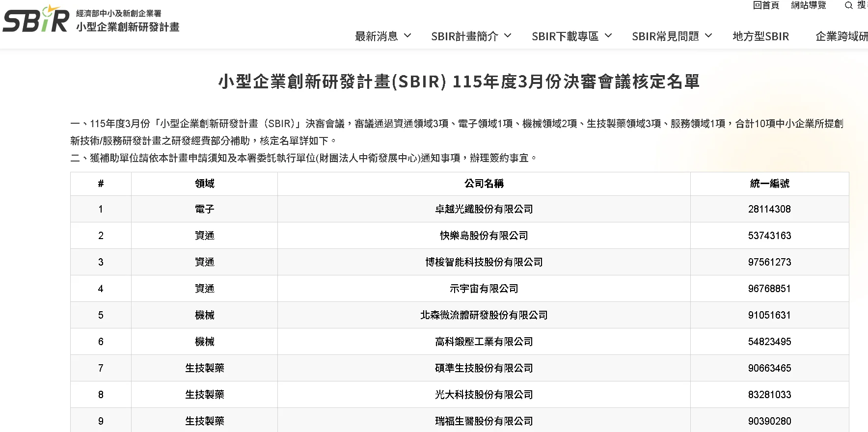868x432 pixels.
Task: Go to 回首頁 link
Action: pos(766,5)
